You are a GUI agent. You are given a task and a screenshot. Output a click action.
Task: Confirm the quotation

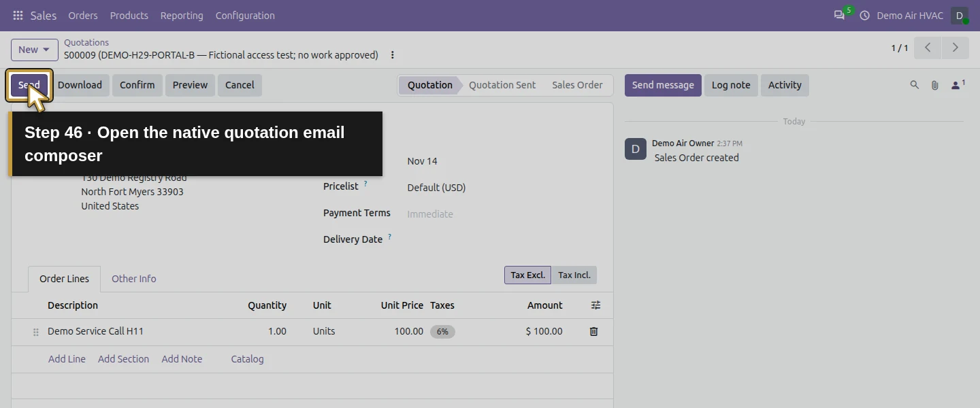pyautogui.click(x=137, y=85)
